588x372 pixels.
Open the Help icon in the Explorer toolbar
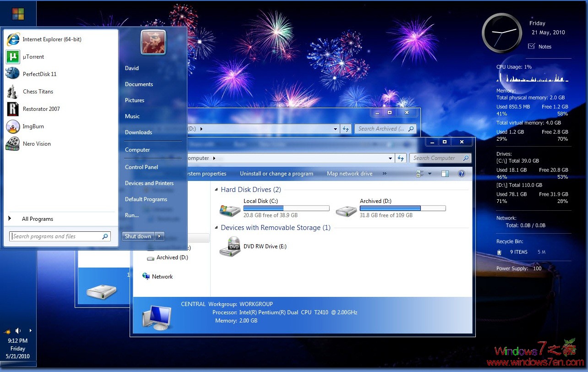tap(462, 174)
